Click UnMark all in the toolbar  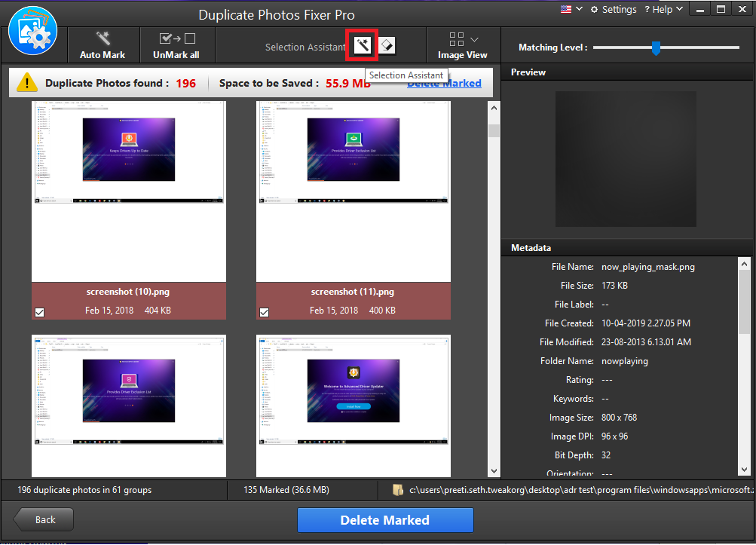176,45
